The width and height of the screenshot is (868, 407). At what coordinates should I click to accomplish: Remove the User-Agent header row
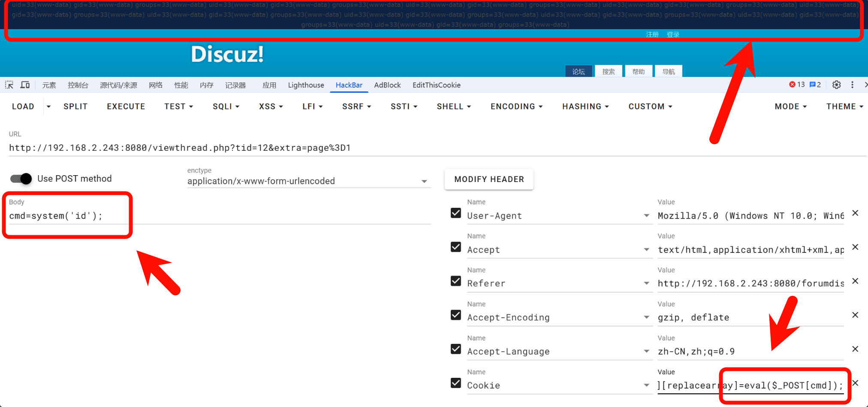tap(855, 213)
